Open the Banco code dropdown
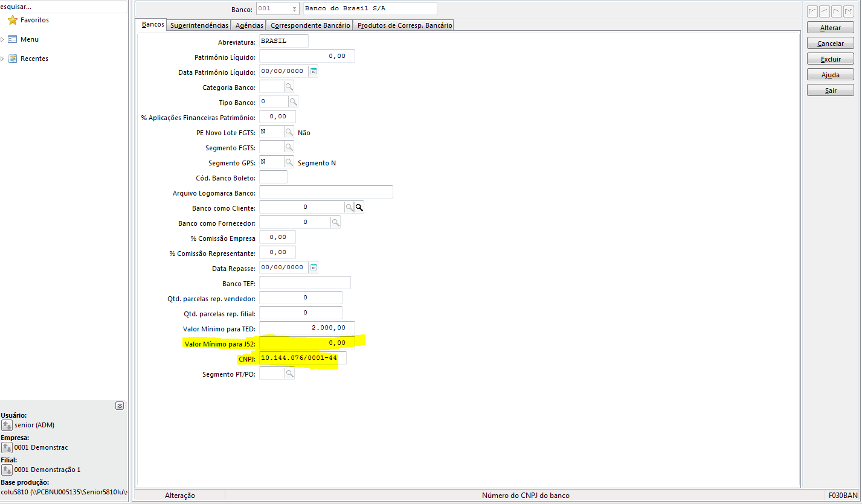862x504 pixels. point(294,9)
